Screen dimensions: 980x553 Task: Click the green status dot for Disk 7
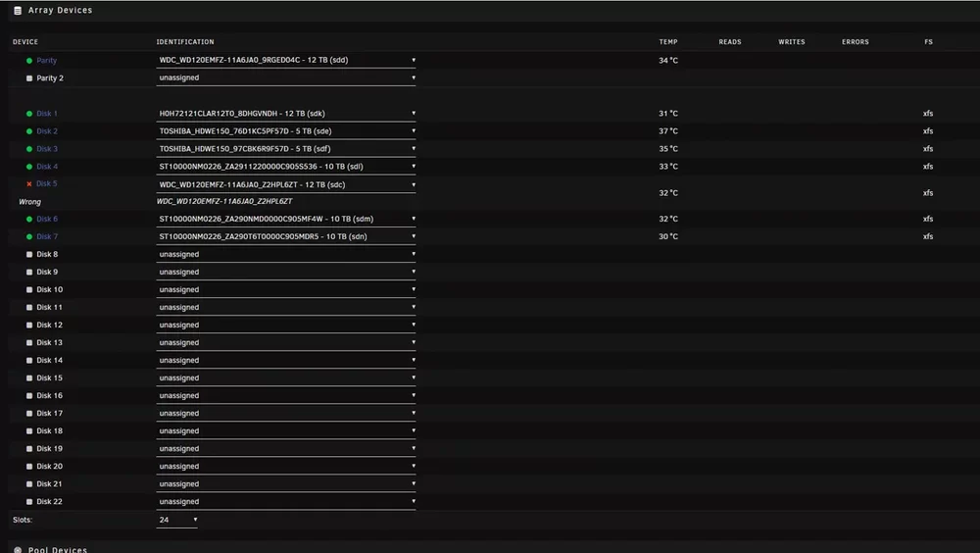pyautogui.click(x=29, y=236)
